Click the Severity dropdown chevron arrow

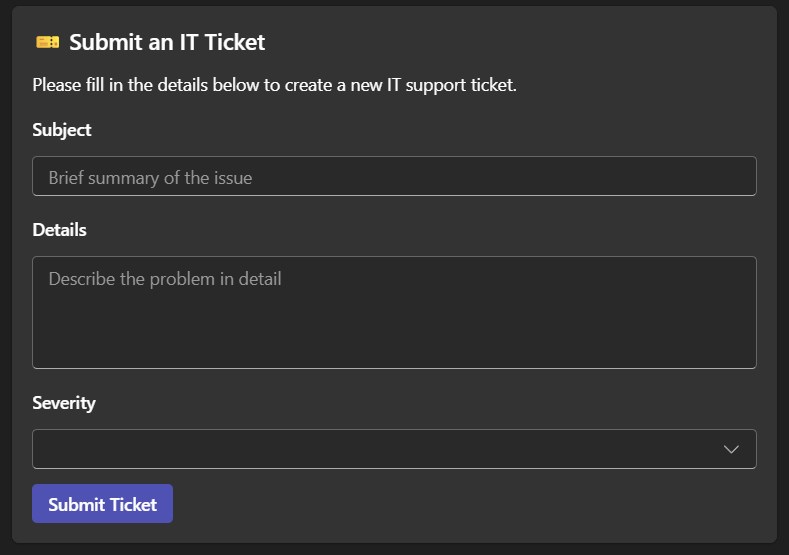[x=731, y=449]
